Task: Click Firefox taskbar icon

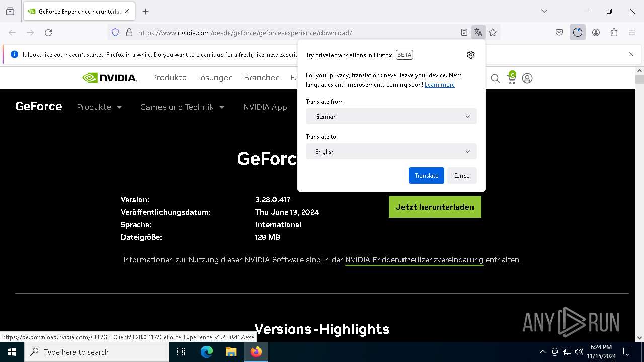Action: (256, 352)
